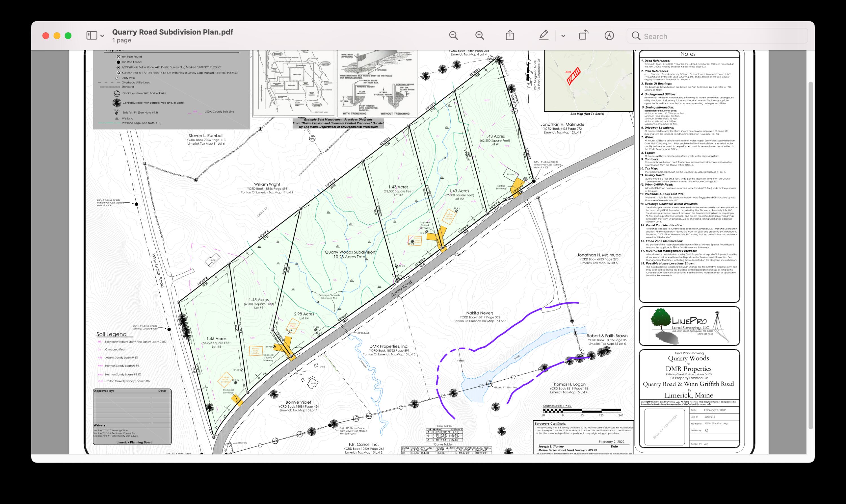Screen dimensions: 846x504
Task: Open the Share sheet
Action: [509, 35]
